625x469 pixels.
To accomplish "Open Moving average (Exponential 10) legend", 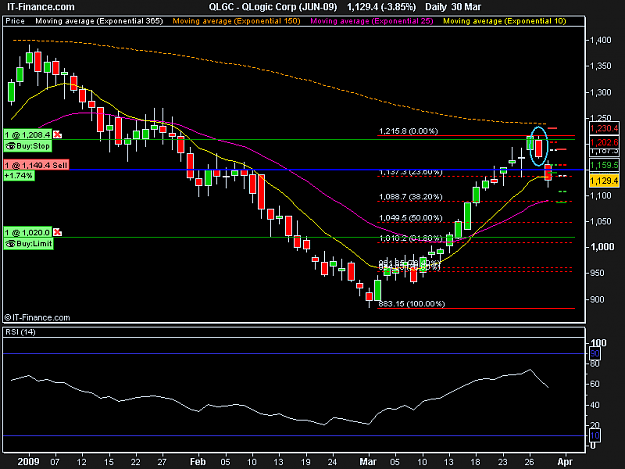I will point(505,21).
